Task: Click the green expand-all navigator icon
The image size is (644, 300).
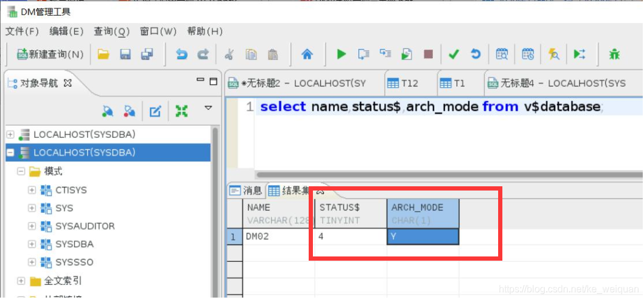Action: (x=181, y=111)
